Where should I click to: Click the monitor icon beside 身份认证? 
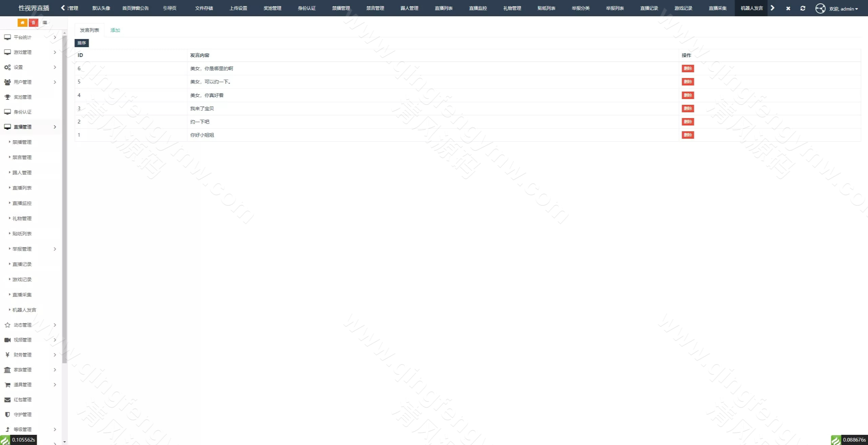[x=7, y=112]
